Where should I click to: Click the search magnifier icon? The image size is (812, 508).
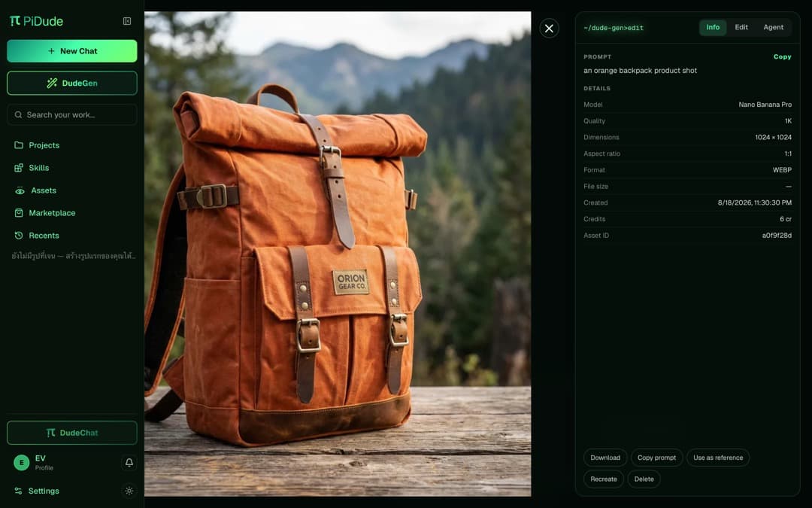[x=18, y=114]
